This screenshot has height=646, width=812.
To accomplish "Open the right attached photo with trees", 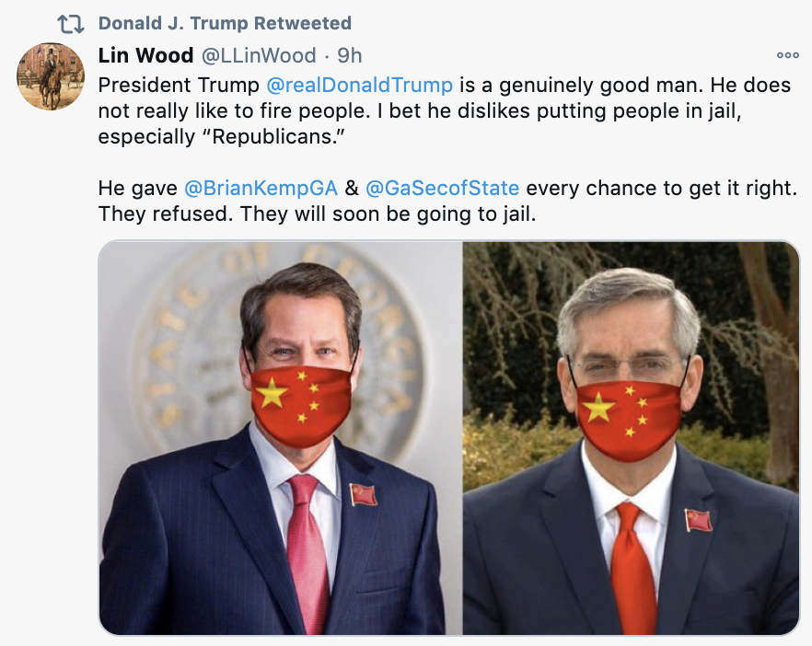I will point(632,438).
